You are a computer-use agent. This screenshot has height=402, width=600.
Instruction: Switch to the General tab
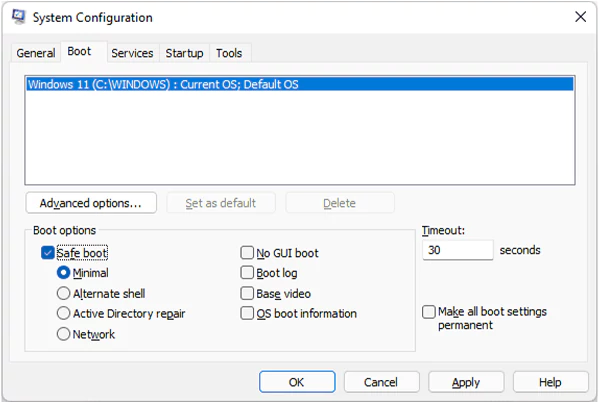(36, 53)
